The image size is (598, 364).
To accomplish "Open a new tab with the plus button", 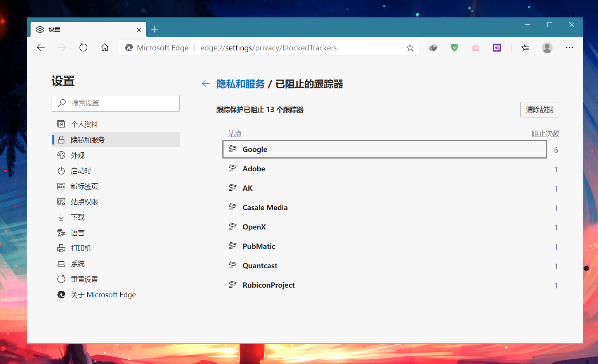I will tap(154, 29).
